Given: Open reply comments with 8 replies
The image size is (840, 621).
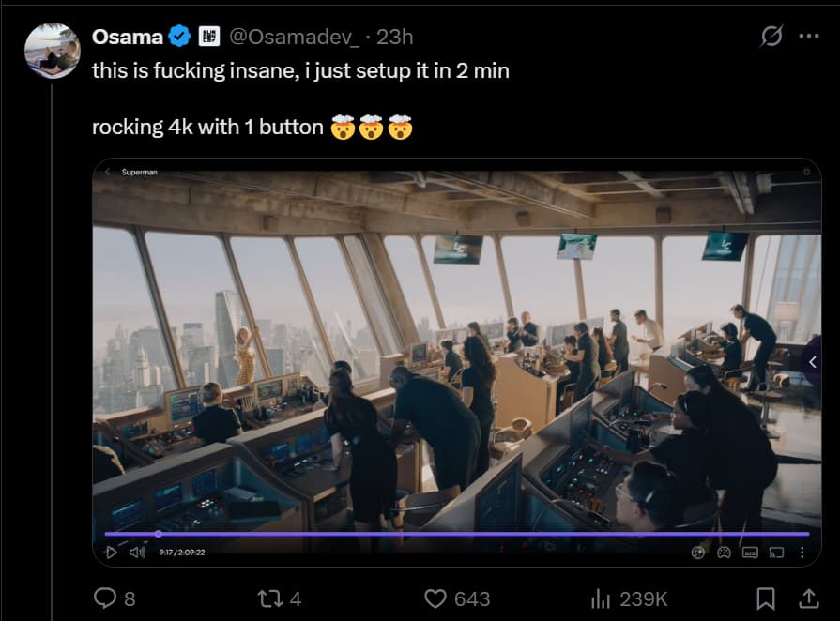Looking at the screenshot, I should (x=115, y=598).
